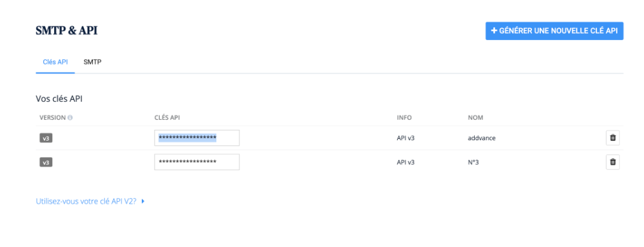This screenshot has height=247, width=644.
Task: Open the info icon beside VERSION header
Action: pos(70,118)
